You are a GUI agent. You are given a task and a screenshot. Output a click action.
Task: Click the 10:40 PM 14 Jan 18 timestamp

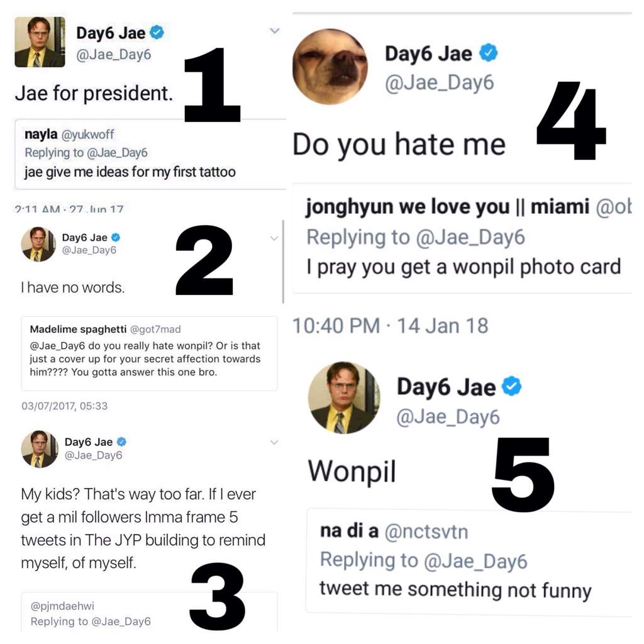[390, 326]
